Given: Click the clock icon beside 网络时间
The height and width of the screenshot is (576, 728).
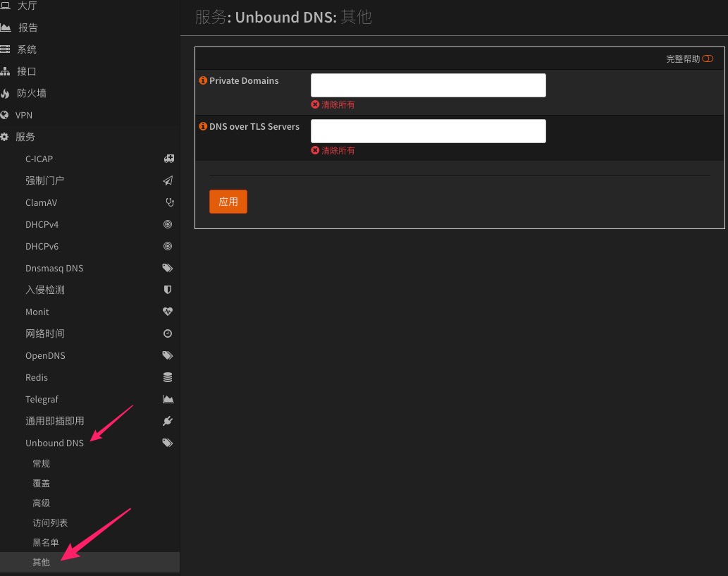Looking at the screenshot, I should point(168,333).
